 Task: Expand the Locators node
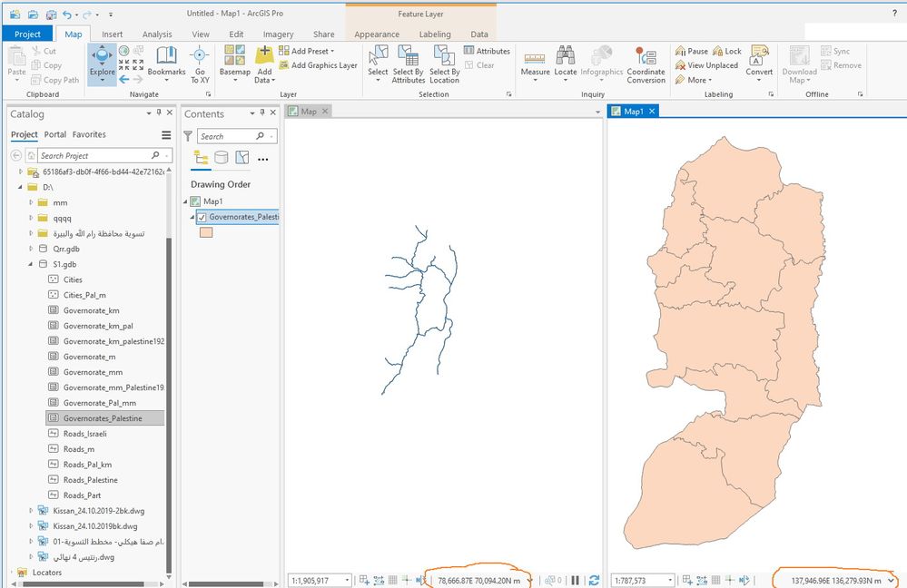tap(10, 573)
